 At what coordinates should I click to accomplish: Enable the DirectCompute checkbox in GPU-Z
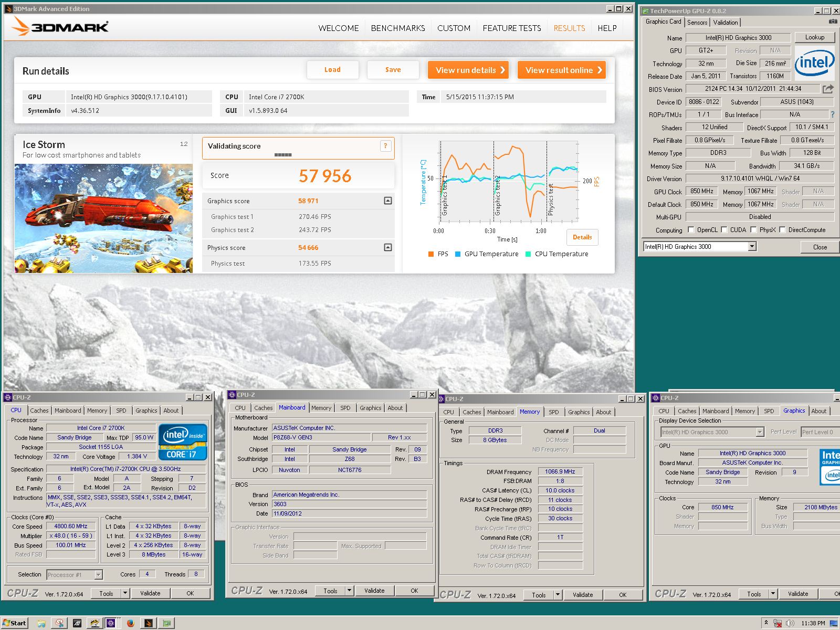click(x=782, y=229)
